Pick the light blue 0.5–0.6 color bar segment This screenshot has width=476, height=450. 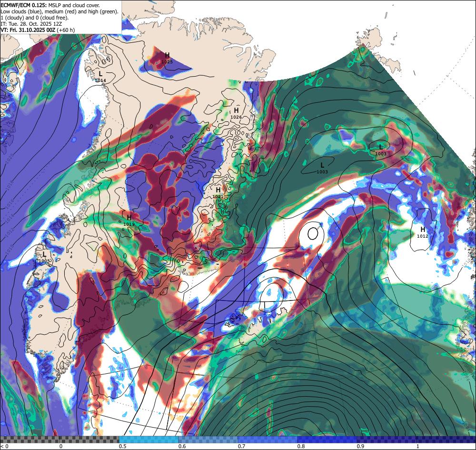click(149, 440)
